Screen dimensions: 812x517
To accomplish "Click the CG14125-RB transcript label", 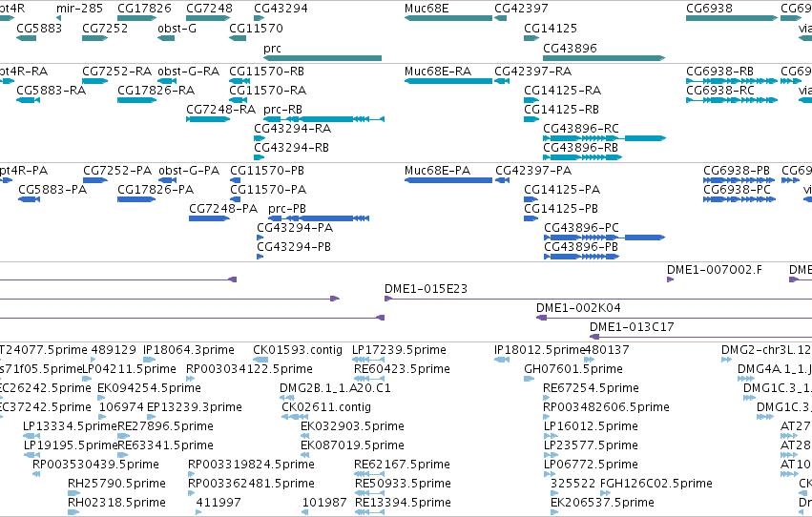I will tap(561, 110).
